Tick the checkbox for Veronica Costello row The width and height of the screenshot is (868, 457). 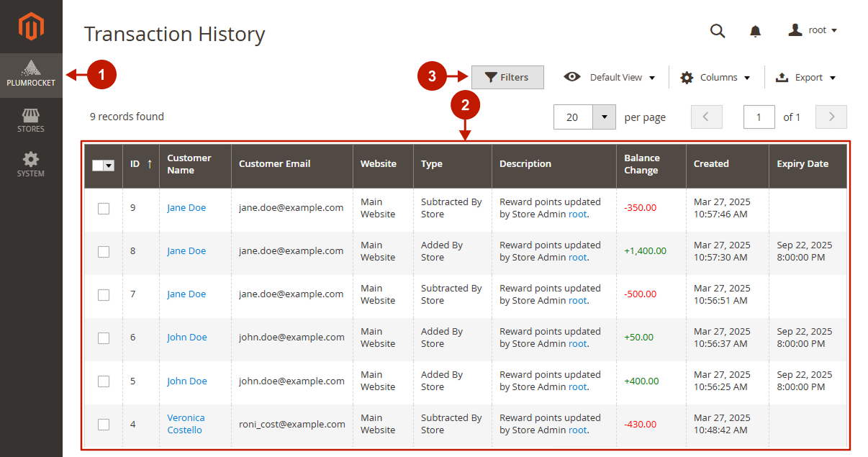104,424
